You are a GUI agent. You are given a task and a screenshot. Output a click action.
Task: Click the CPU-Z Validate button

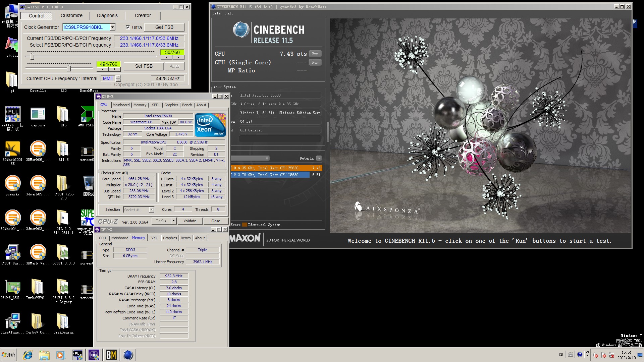click(x=190, y=221)
